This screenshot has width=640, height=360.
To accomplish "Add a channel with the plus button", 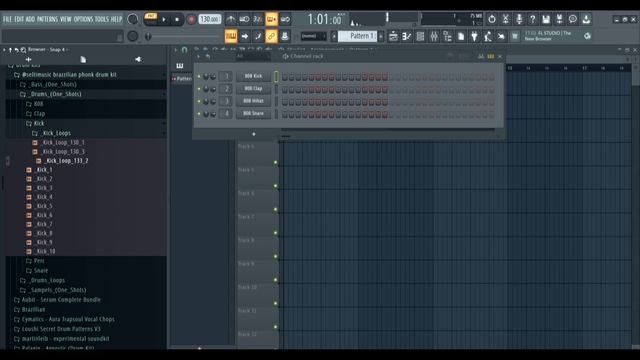I will click(x=254, y=134).
